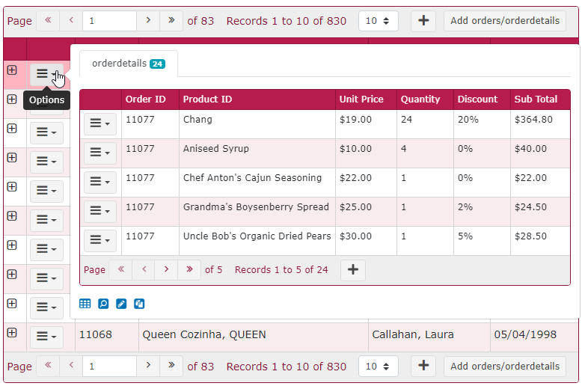Click top Add orders/orderdetails button
The image size is (585, 392).
coord(505,21)
